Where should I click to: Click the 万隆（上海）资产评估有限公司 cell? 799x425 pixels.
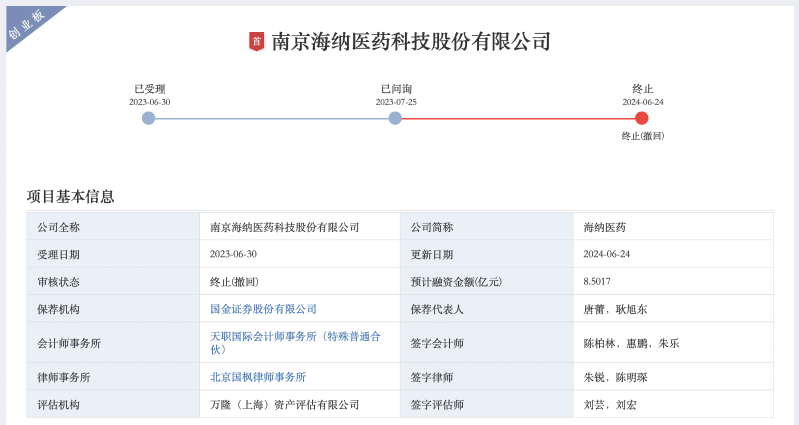(284, 405)
